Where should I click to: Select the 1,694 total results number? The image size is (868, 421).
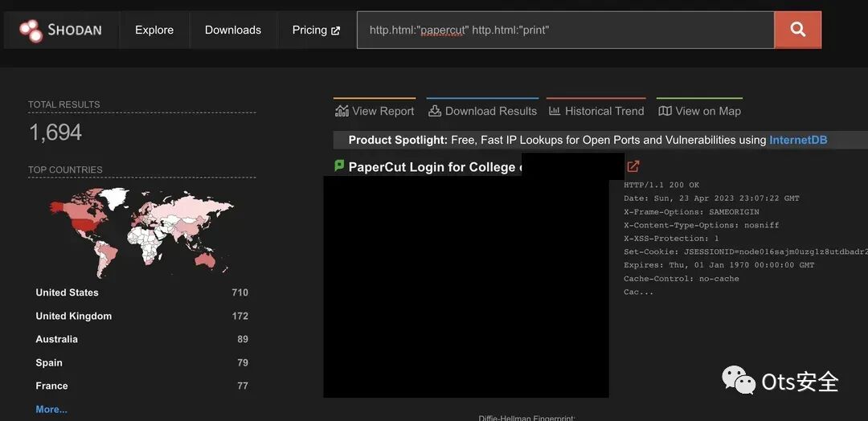(x=55, y=133)
